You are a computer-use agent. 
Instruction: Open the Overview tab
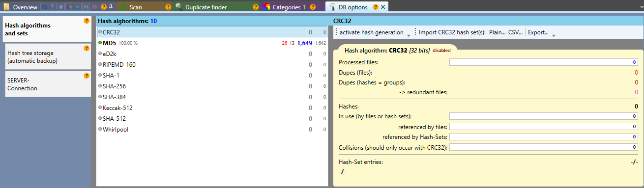(25, 7)
